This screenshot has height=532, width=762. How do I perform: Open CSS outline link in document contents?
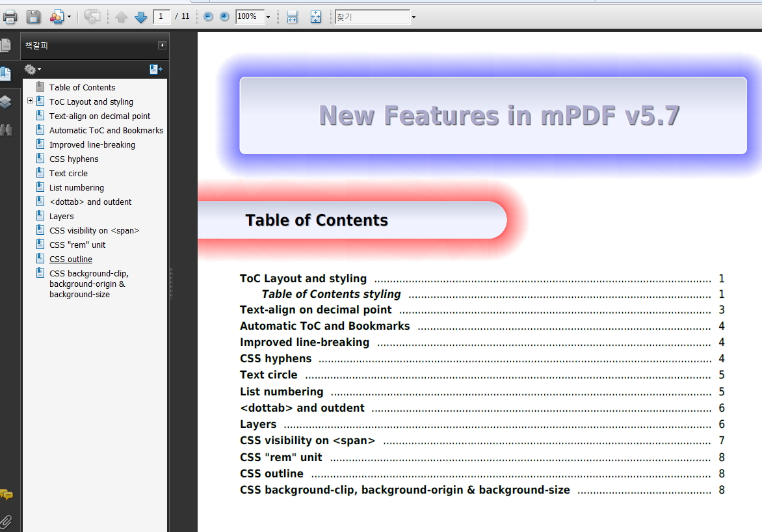pos(271,473)
